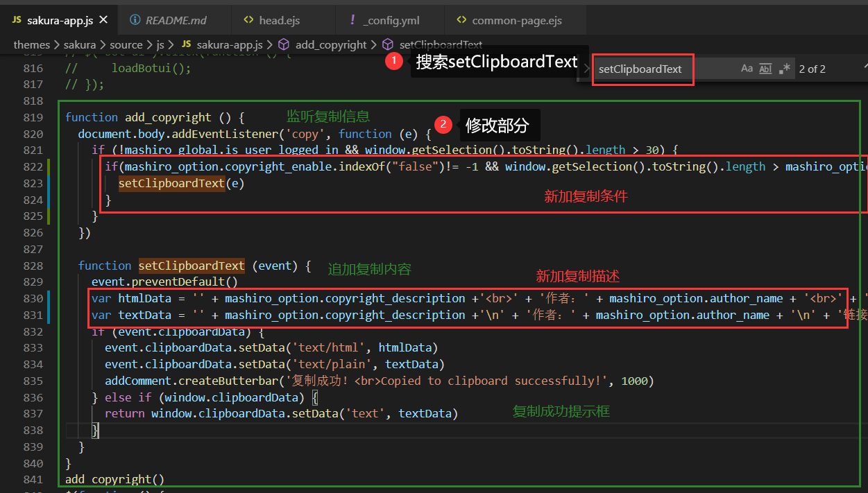This screenshot has width=868, height=493.
Task: Expand the replace field chevron in find widget
Action: [585, 69]
